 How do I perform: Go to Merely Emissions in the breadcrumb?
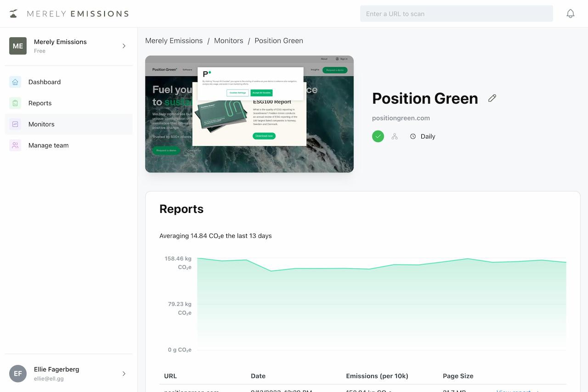(174, 41)
